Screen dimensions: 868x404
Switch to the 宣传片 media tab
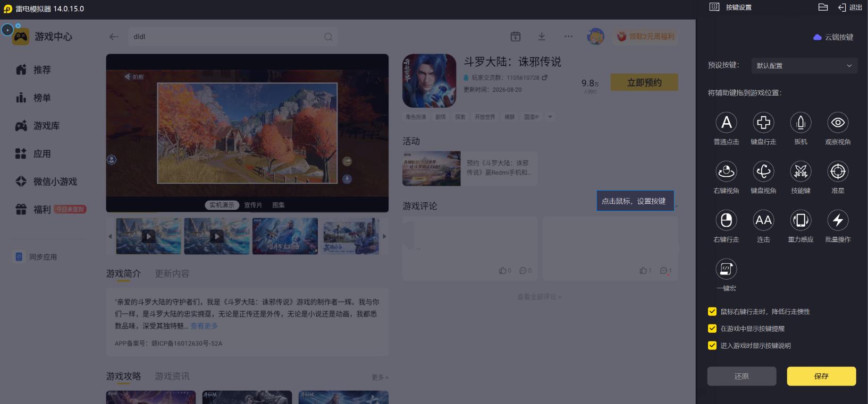point(253,205)
